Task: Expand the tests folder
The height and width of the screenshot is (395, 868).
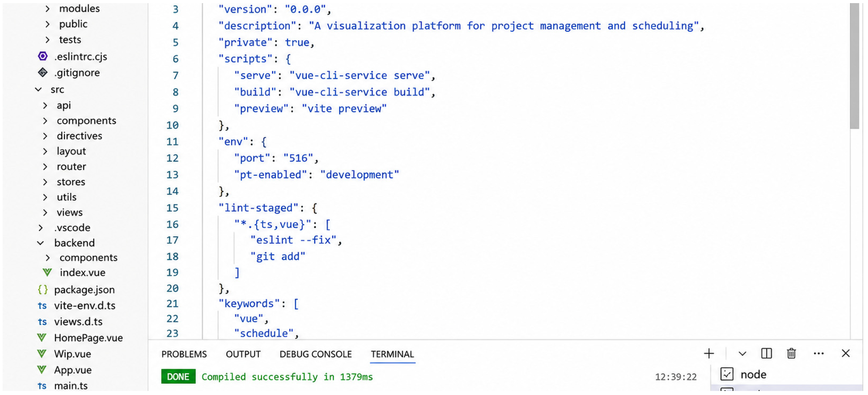Action: (48, 40)
